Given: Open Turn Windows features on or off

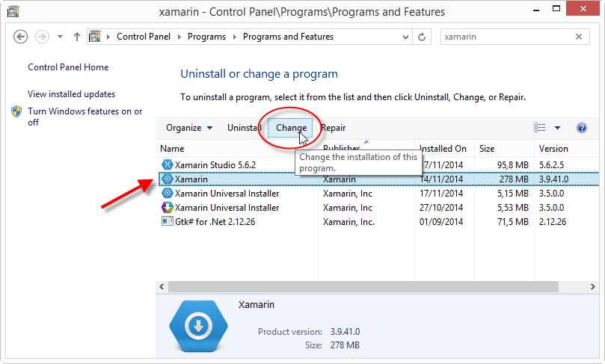Looking at the screenshot, I should pos(85,117).
